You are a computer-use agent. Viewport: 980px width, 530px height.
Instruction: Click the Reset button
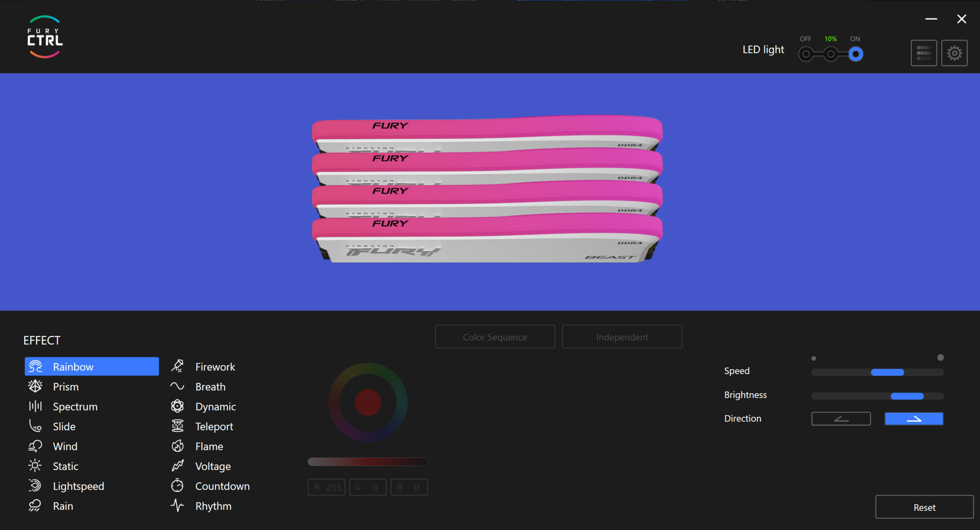pos(924,507)
